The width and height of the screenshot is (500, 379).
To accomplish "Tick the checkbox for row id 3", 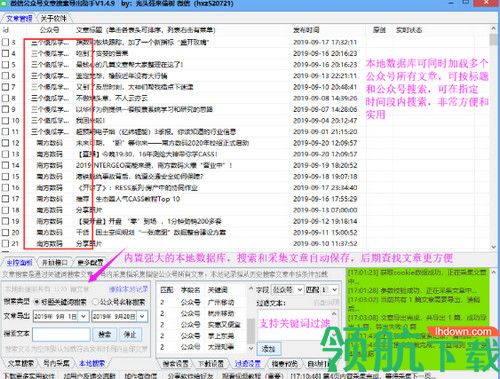I will click(5, 42).
